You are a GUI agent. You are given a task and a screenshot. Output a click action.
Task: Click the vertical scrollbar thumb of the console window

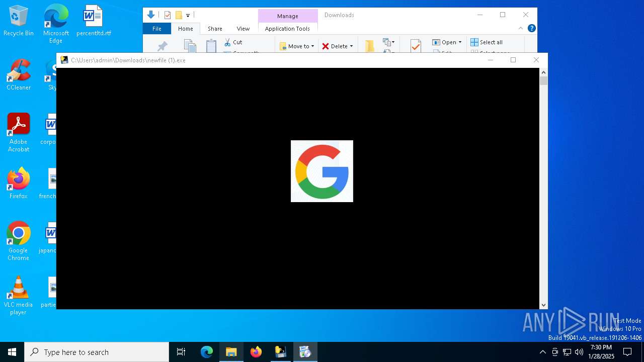click(543, 81)
